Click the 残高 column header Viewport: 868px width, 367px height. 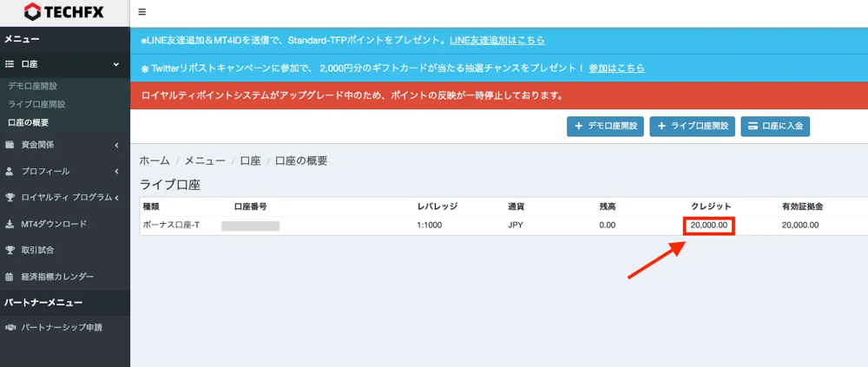click(x=608, y=206)
